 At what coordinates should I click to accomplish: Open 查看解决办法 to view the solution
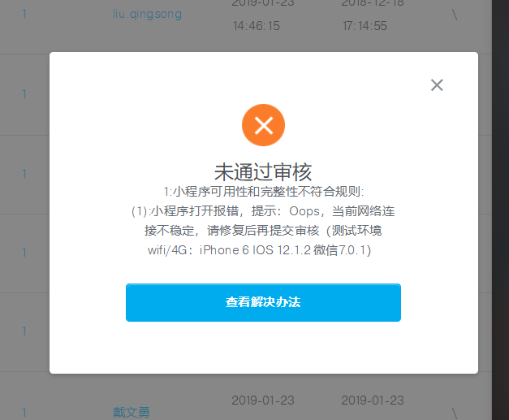pyautogui.click(x=263, y=302)
